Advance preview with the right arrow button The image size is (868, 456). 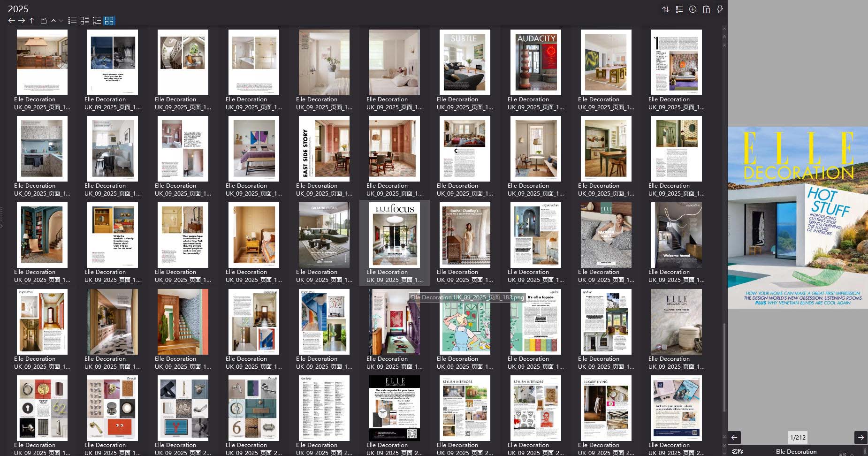(862, 438)
